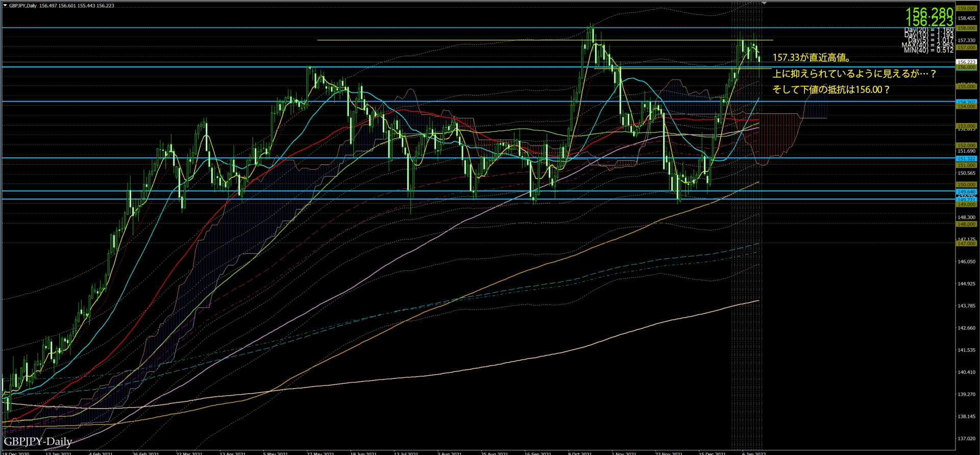
Task: Click the 154.207 blue price level tag
Action: [966, 102]
